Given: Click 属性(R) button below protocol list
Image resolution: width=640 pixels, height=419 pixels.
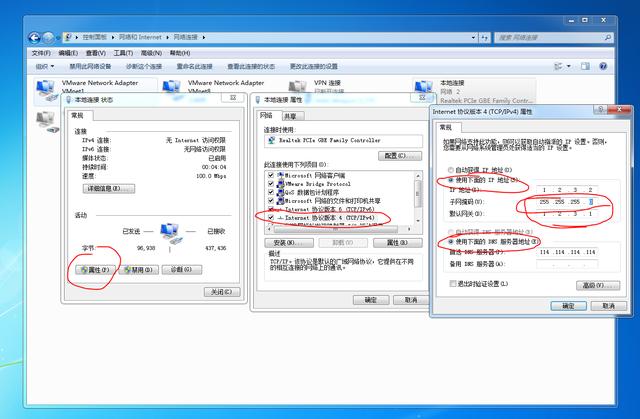Looking at the screenshot, I should [398, 243].
